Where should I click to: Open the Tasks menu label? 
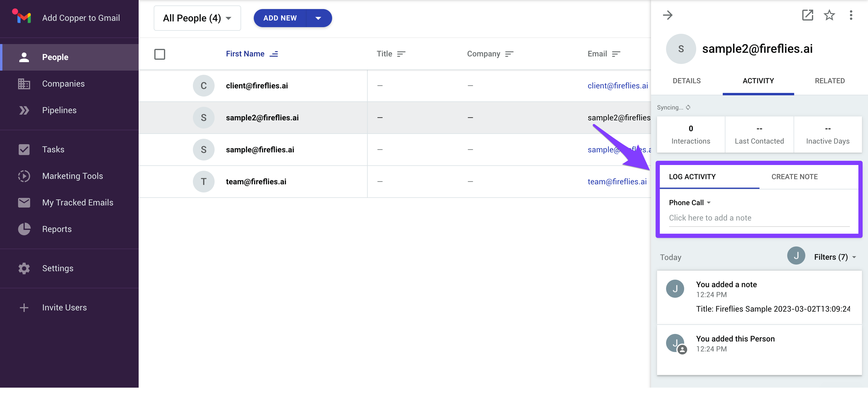pos(53,149)
